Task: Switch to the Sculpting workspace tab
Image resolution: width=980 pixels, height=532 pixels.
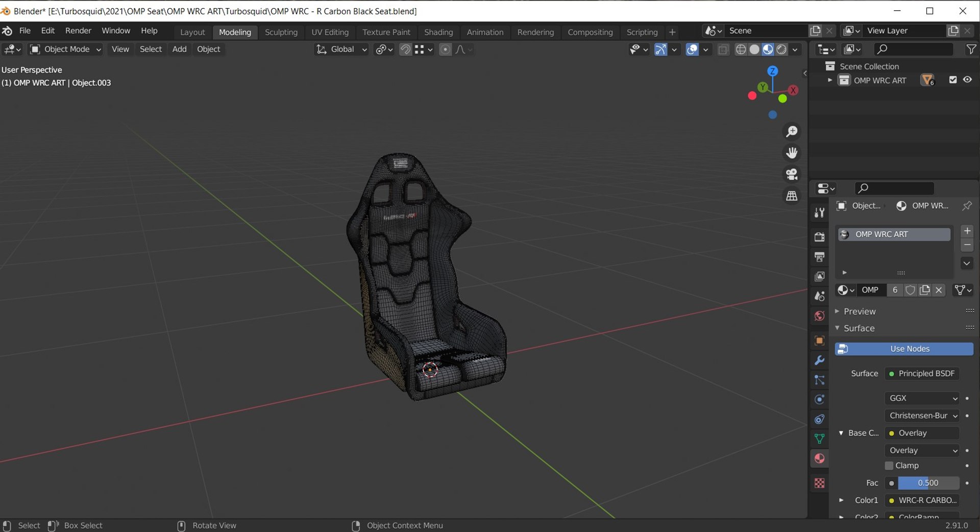Action: 281,32
